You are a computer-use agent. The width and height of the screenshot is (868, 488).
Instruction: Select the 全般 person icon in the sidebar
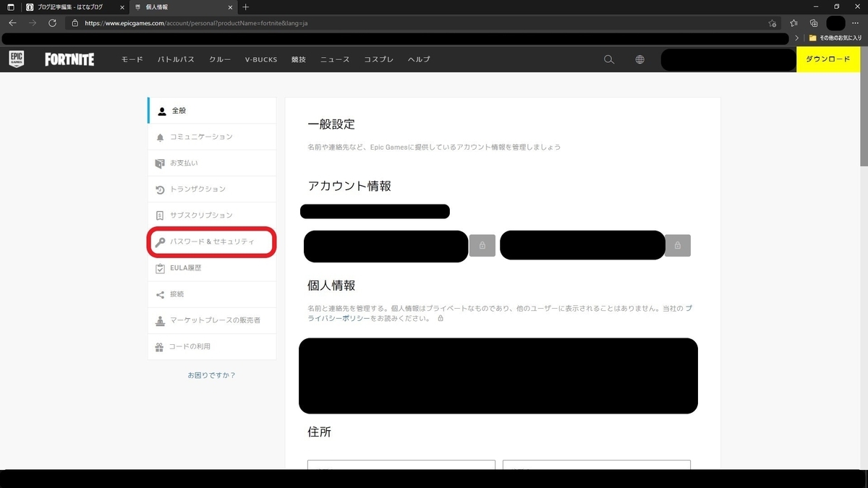[160, 111]
